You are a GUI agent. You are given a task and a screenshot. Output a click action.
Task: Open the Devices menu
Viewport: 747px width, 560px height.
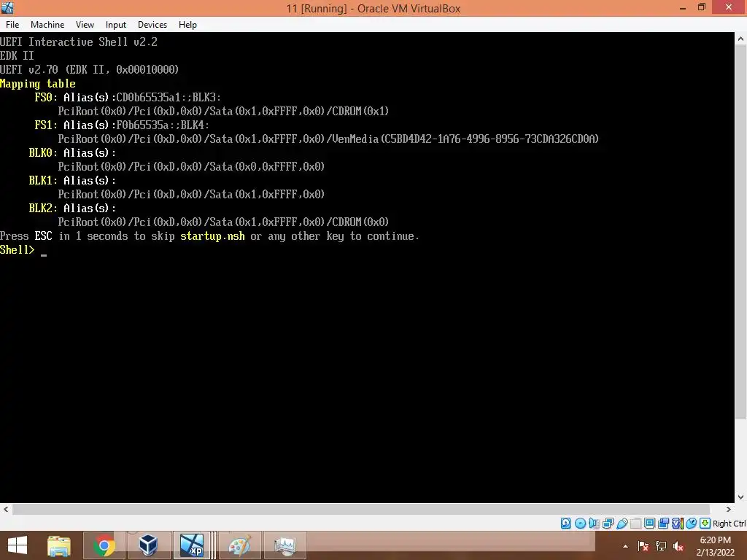152,25
